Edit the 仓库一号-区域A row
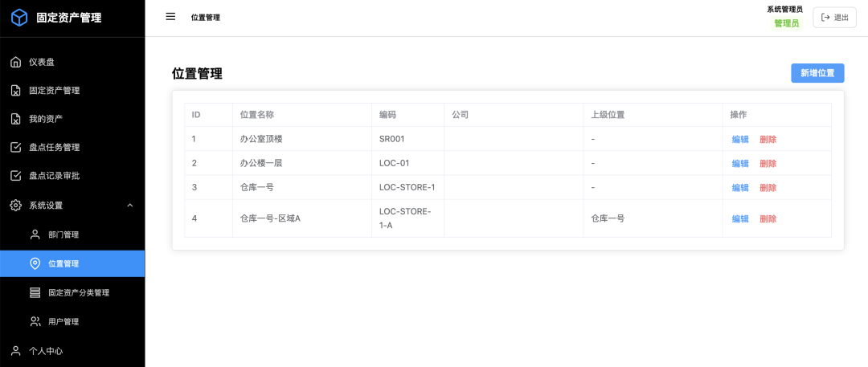868x367 pixels. [740, 218]
